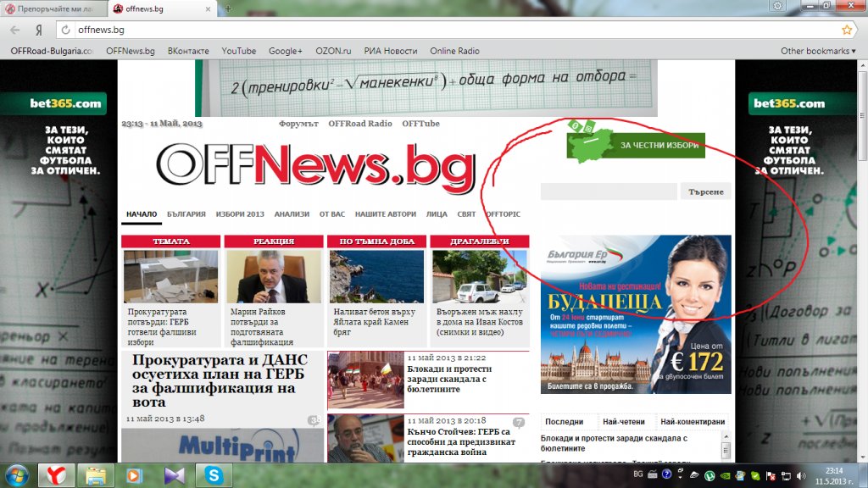
Task: Open the OFFRoad Radio top link
Action: [359, 124]
